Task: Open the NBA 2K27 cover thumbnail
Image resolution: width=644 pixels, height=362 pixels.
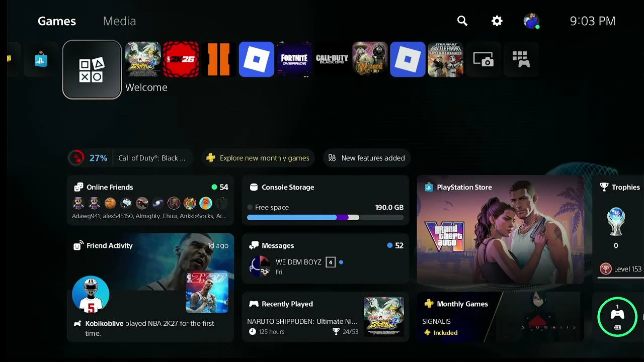Action: pos(207,292)
